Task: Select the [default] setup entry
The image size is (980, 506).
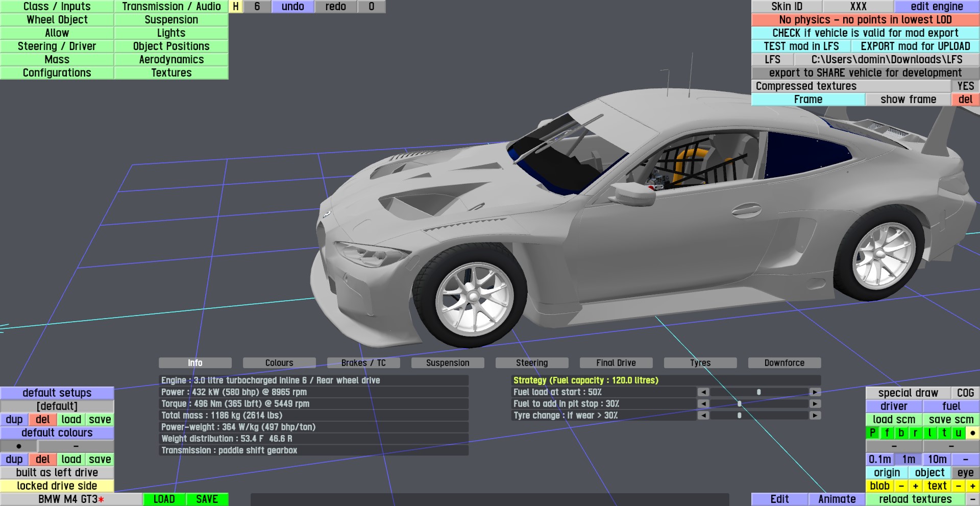Action: (57, 406)
